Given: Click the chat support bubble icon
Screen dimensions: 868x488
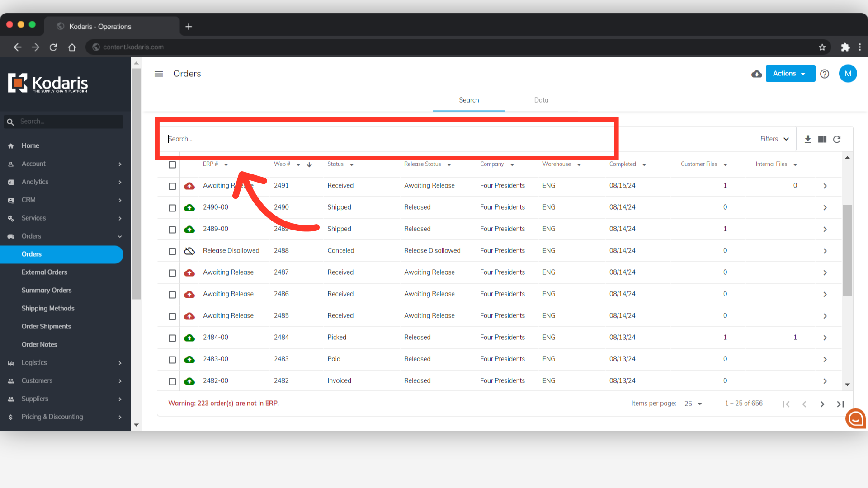Looking at the screenshot, I should click(x=855, y=418).
